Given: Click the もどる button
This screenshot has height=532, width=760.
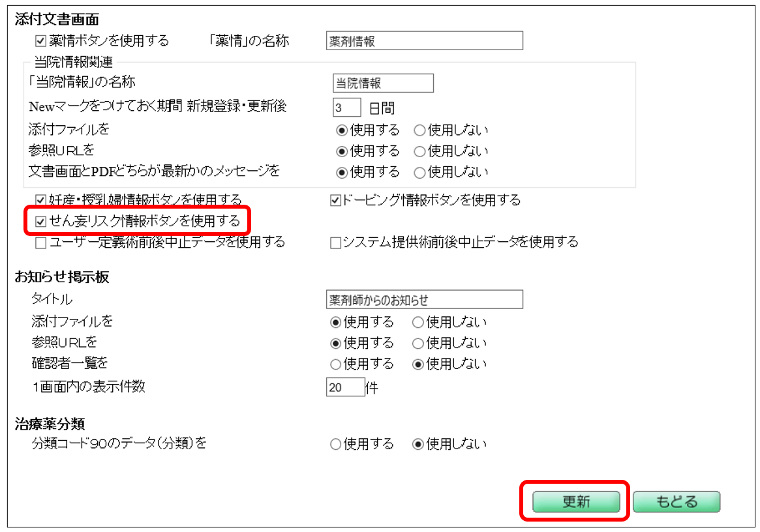Looking at the screenshot, I should pyautogui.click(x=676, y=501).
